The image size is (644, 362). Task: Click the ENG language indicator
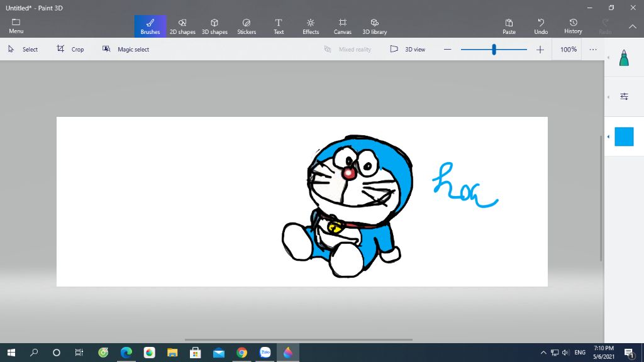coord(580,353)
